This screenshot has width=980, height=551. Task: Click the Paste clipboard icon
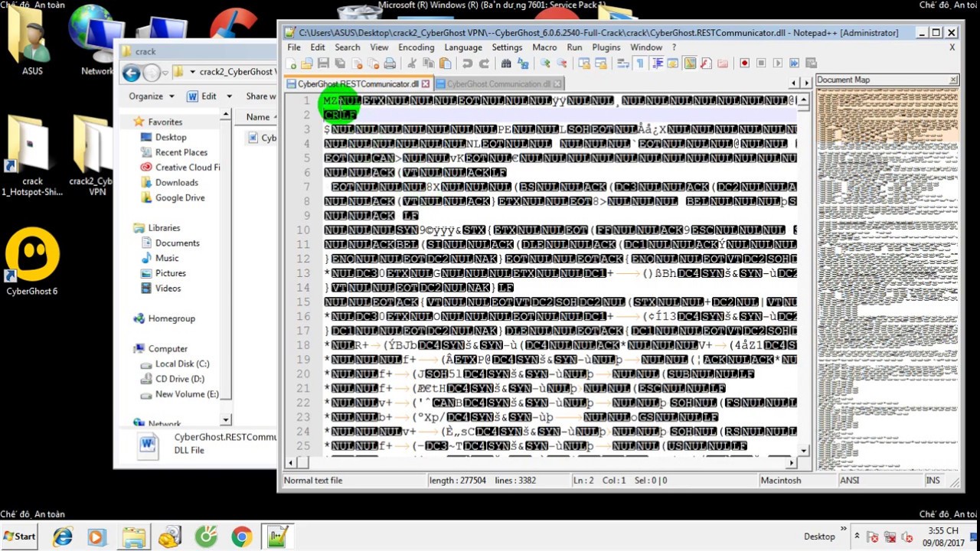pos(446,63)
